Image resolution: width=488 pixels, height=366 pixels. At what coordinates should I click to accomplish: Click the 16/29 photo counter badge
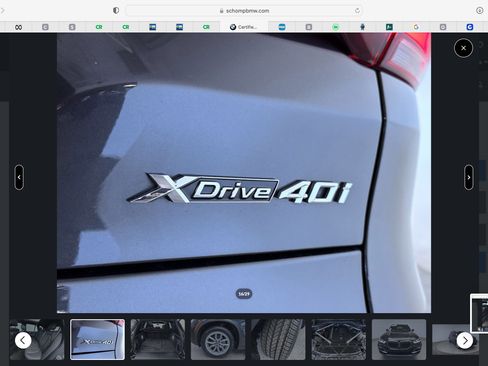click(244, 294)
